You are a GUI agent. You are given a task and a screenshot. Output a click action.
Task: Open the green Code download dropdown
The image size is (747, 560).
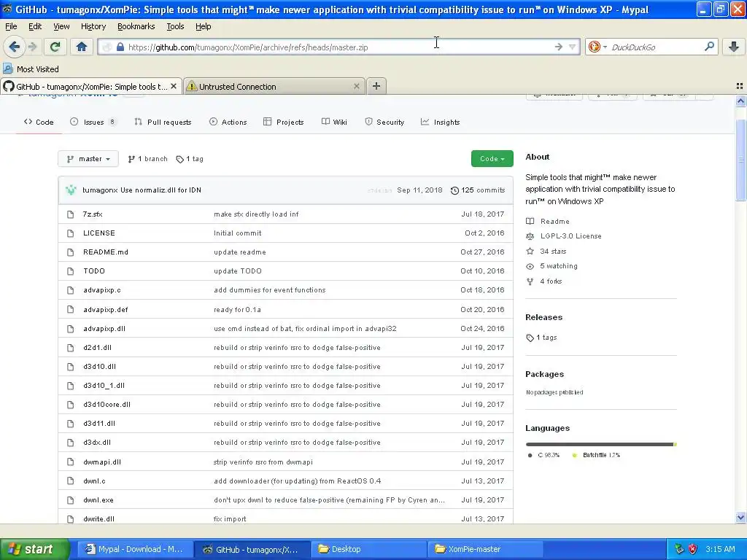pos(492,158)
